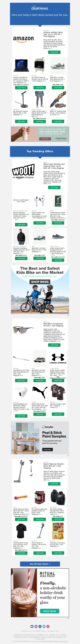Image resolution: width=80 pixels, height=644 pixels.
Task: Click the AdChoices icon under the Guardian bikes ad
Action: pyautogui.click(x=68, y=315)
